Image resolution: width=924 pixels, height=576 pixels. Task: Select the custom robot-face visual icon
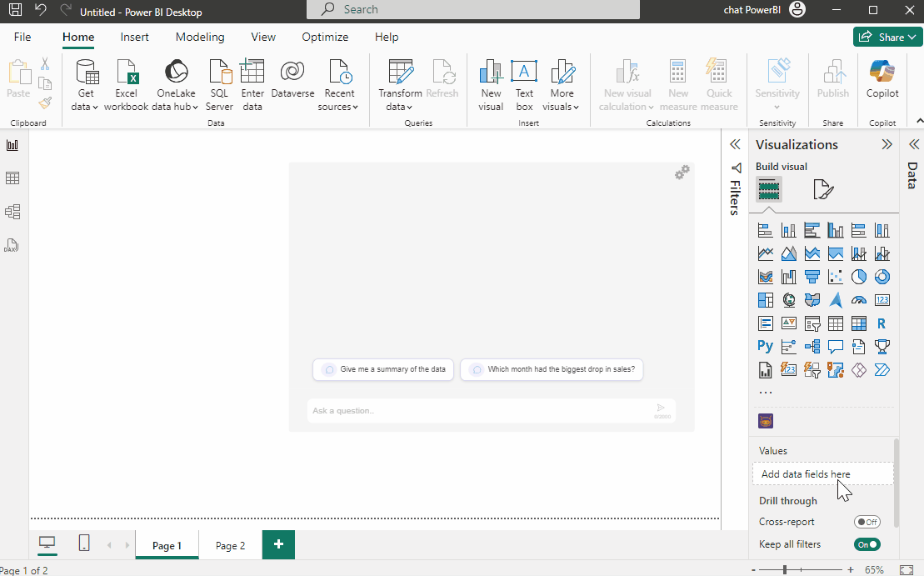[x=766, y=421]
